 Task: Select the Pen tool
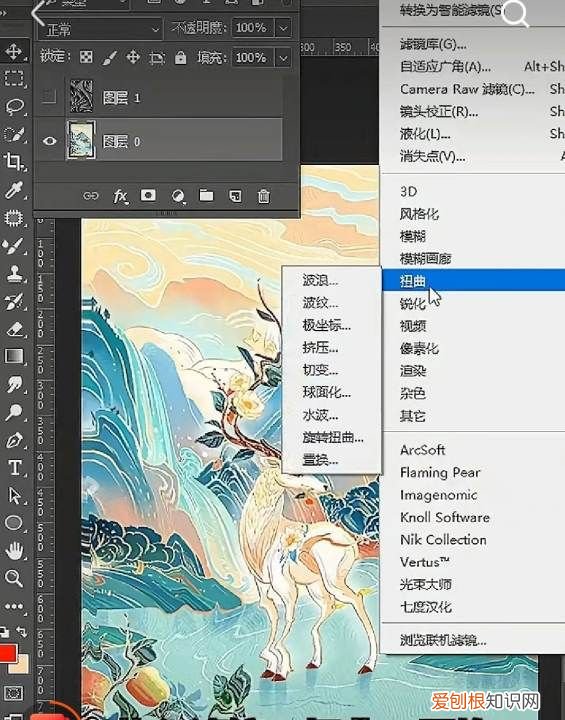(x=14, y=440)
